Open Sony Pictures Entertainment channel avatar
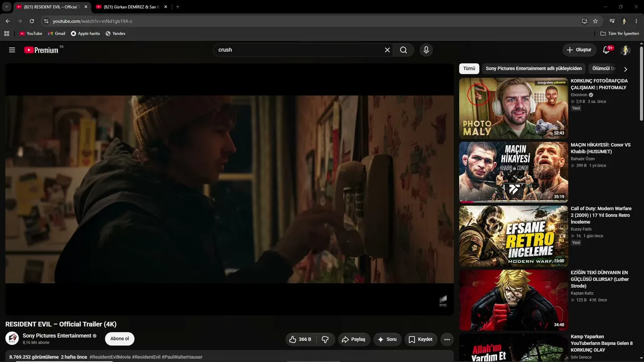This screenshot has height=362, width=644. coord(12,338)
